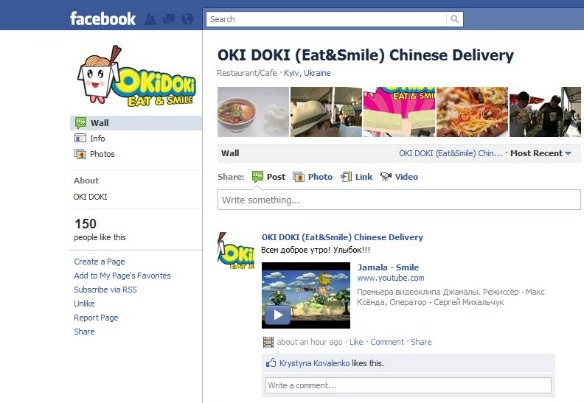Click the Kyiv, Ukraine location link
Viewport: 584px width, 403px height.
click(x=307, y=73)
